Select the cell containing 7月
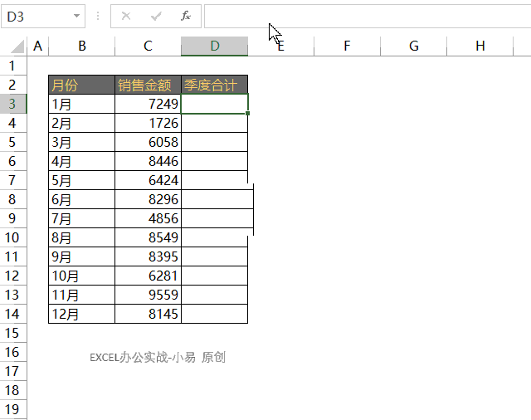The width and height of the screenshot is (531, 420). [81, 218]
